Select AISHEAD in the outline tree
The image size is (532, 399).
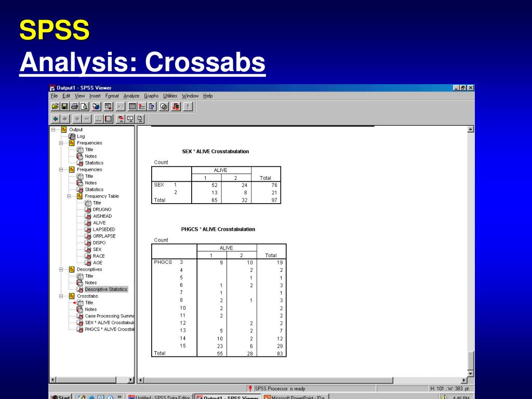coord(102,216)
